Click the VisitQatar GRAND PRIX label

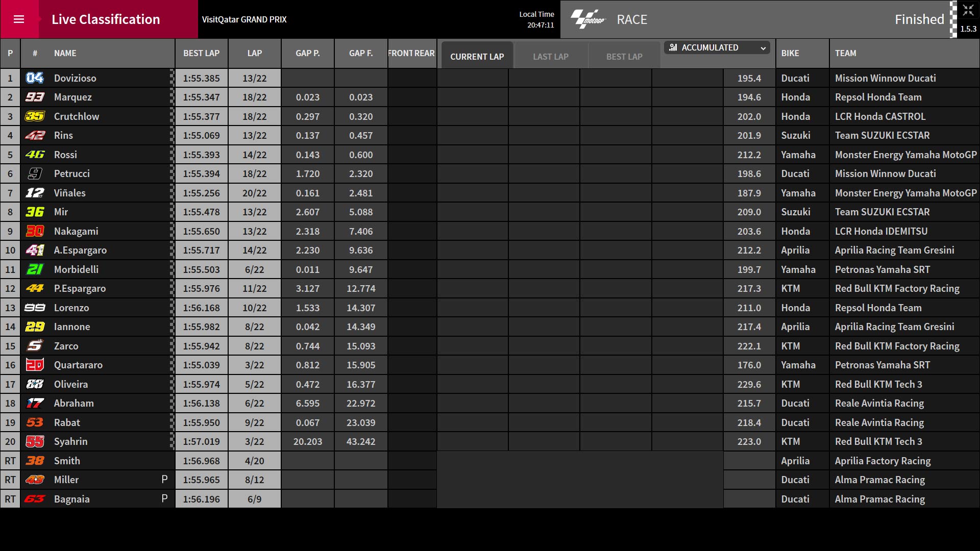point(244,19)
